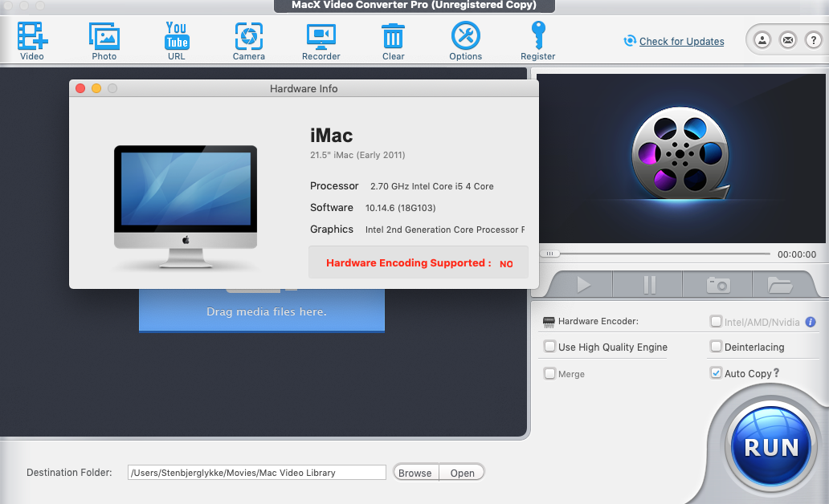
Task: Click the iMac computer image
Action: pos(186,206)
